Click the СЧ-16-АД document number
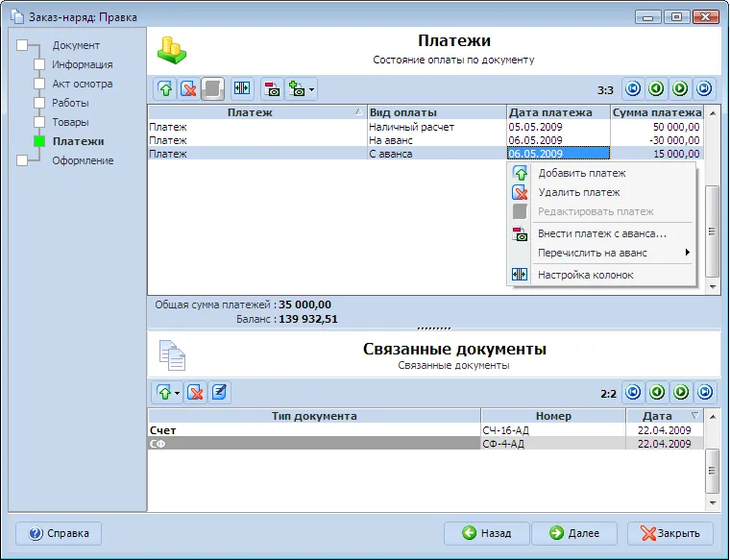This screenshot has height=560, width=730. point(505,430)
